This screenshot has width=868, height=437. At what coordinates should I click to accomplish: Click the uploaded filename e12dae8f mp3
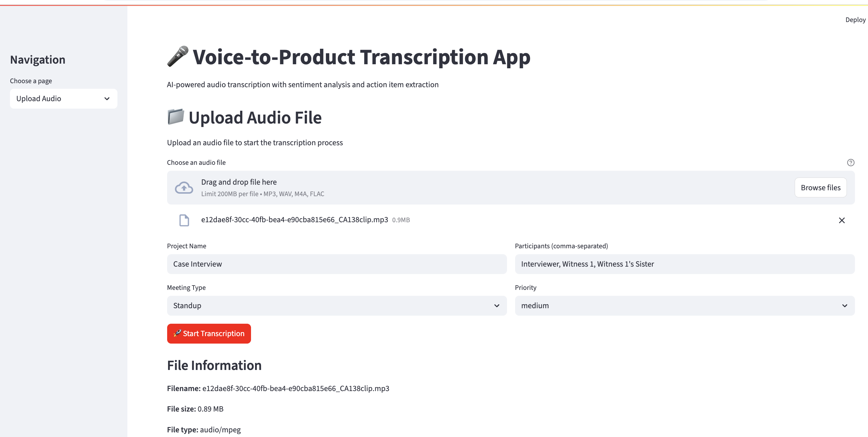pos(295,219)
